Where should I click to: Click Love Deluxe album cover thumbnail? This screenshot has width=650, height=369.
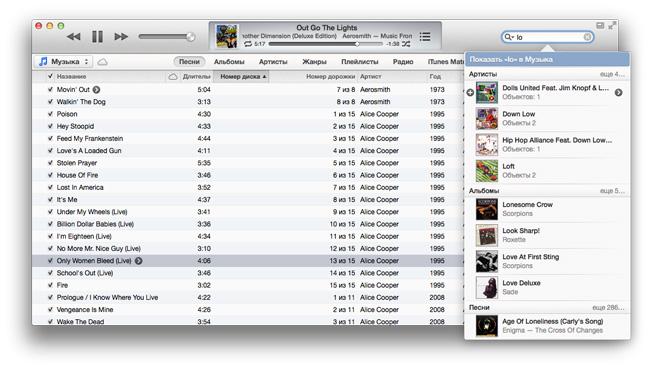click(487, 287)
